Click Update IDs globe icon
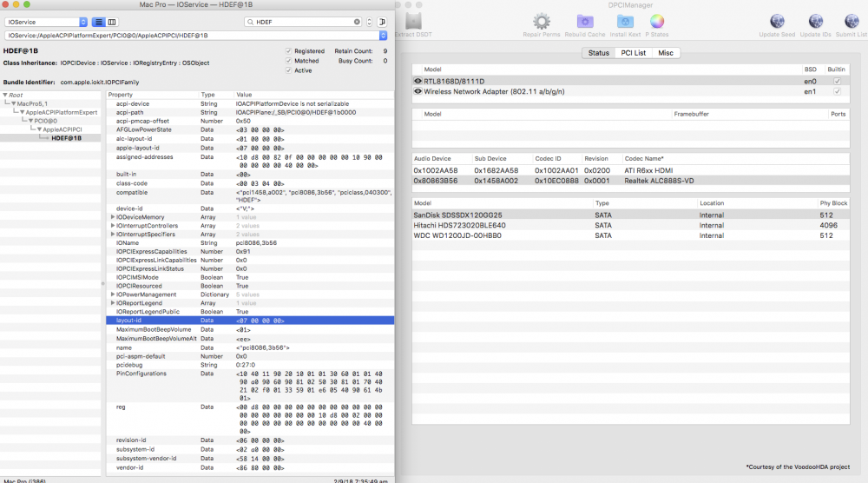This screenshot has height=483, width=868. point(815,22)
